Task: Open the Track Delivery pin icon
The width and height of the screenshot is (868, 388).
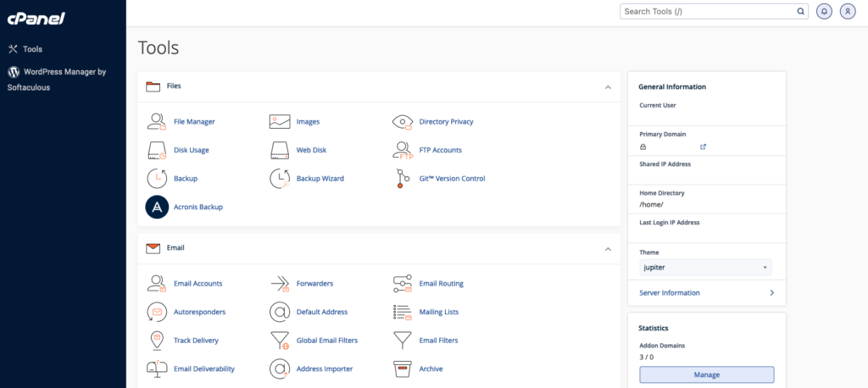Action: pos(157,341)
